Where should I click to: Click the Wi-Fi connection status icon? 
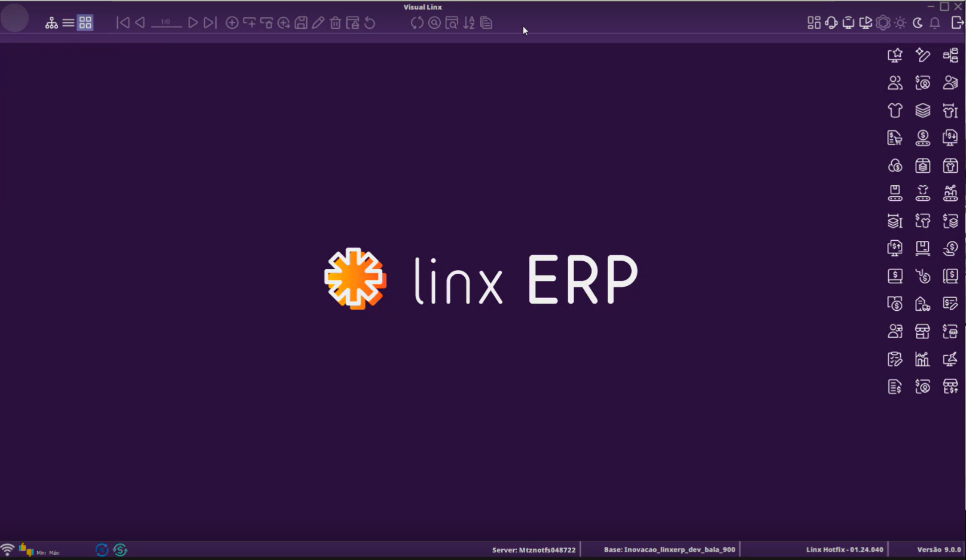pos(8,549)
